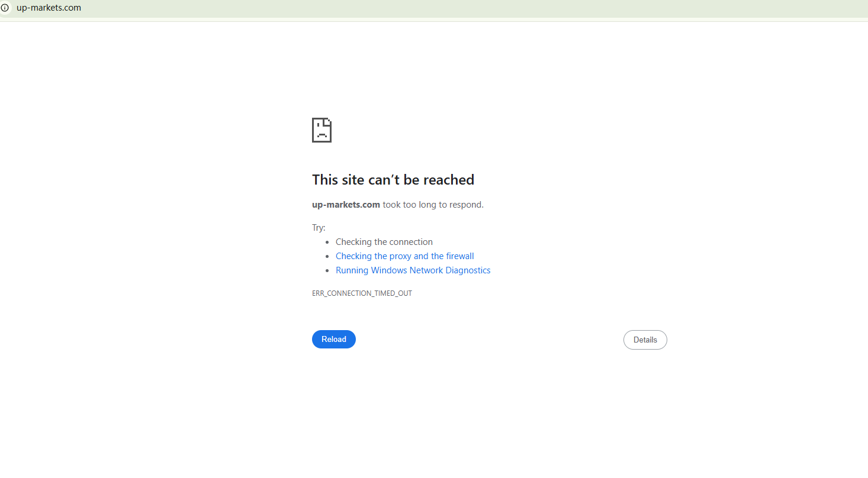The width and height of the screenshot is (868, 478).
Task: Click the 'Checking the connection' suggestion text
Action: [384, 242]
